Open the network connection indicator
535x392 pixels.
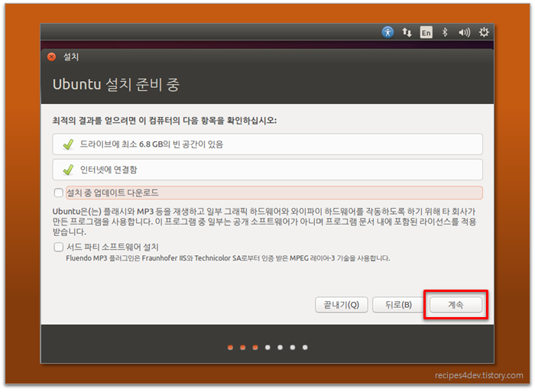407,32
